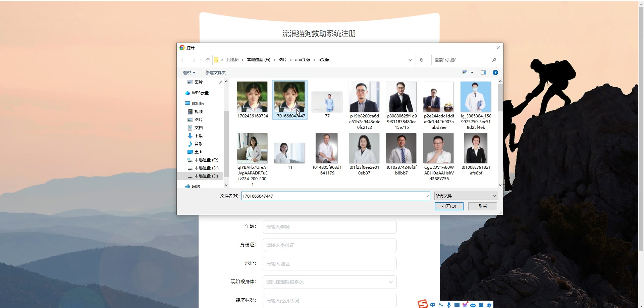Click the 打开(O) button

click(x=449, y=206)
